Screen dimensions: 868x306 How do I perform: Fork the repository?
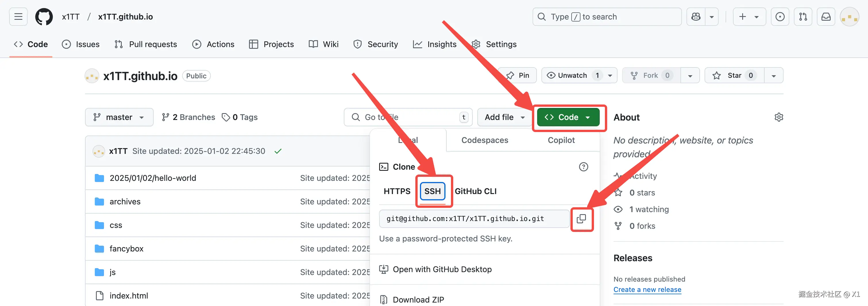(651, 75)
